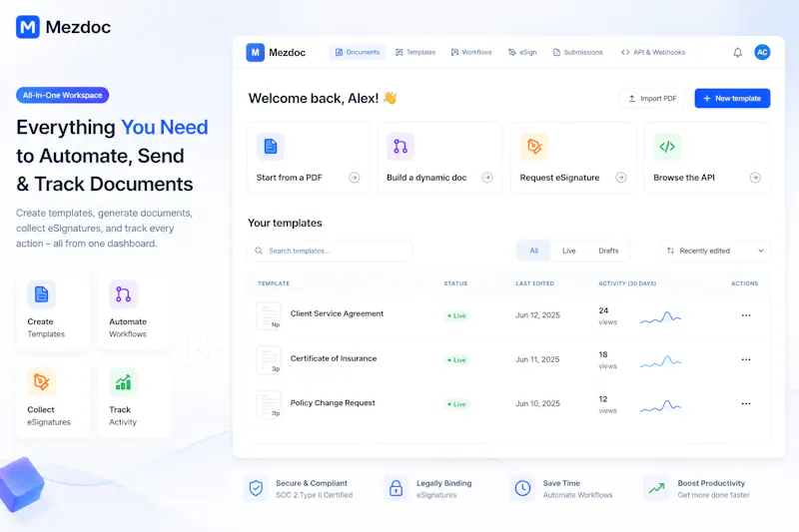Click the 12 views activity value

(x=607, y=404)
